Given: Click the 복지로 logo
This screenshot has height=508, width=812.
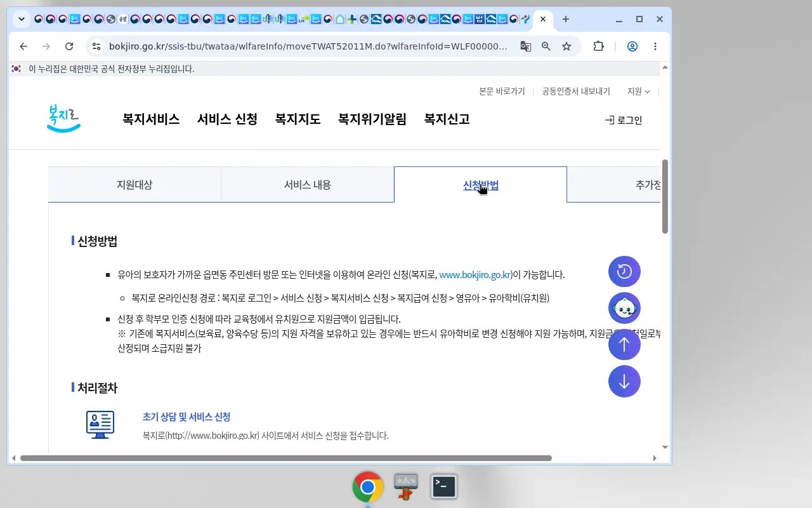Looking at the screenshot, I should [63, 119].
